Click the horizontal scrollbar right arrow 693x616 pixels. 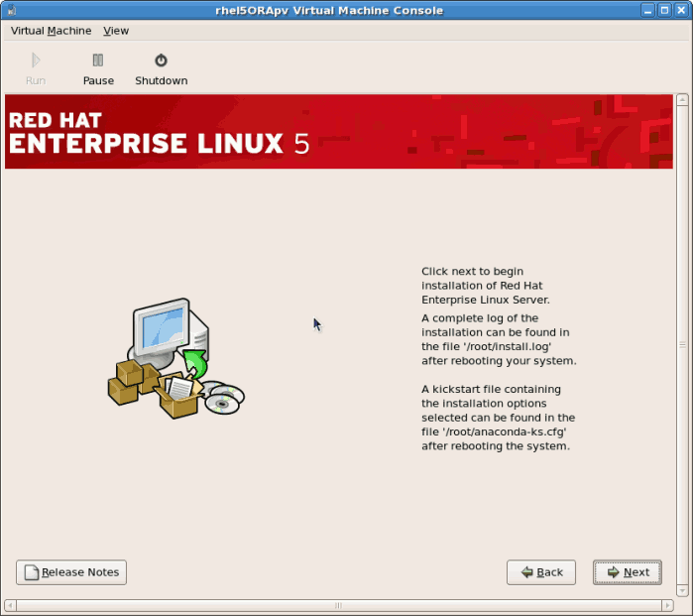(668, 605)
